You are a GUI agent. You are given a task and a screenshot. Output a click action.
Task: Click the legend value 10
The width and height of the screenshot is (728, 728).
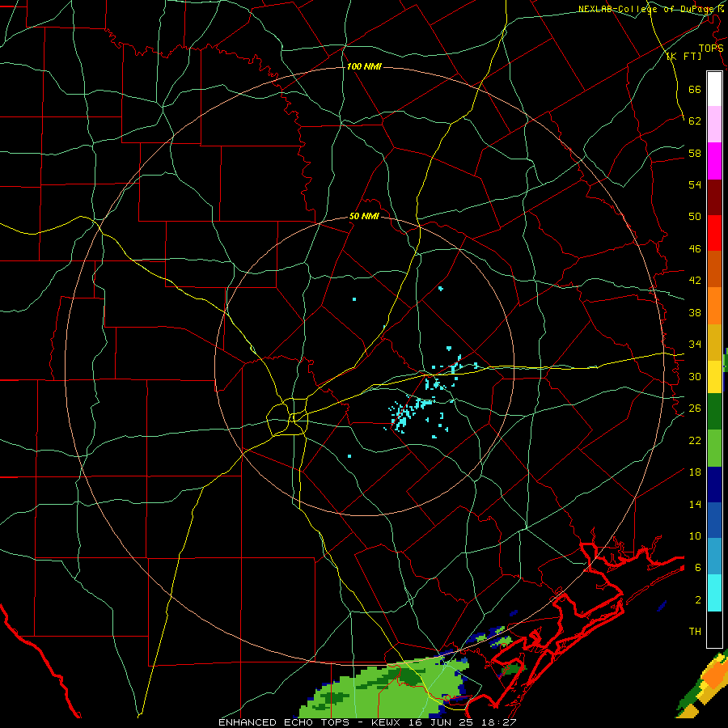(695, 535)
